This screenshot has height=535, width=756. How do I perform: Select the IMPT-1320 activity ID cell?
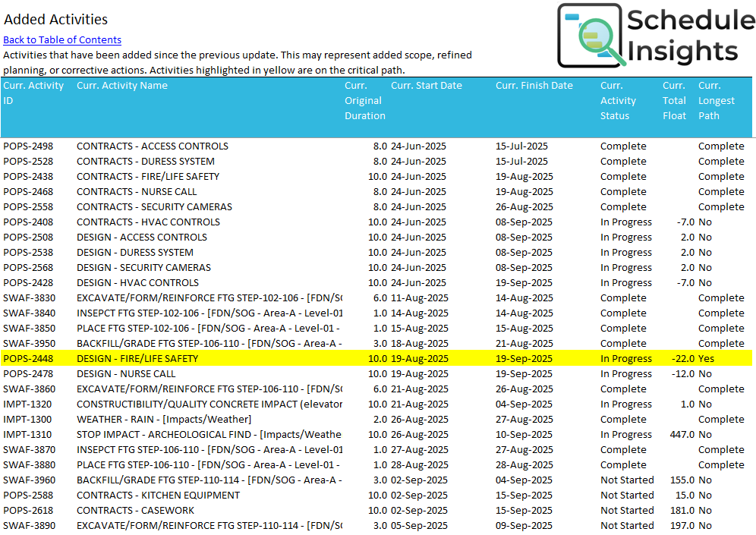tap(27, 404)
